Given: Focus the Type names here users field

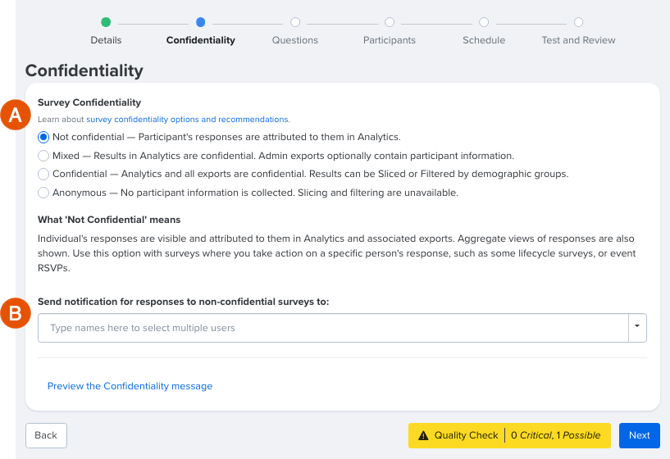Looking at the screenshot, I should [x=333, y=328].
